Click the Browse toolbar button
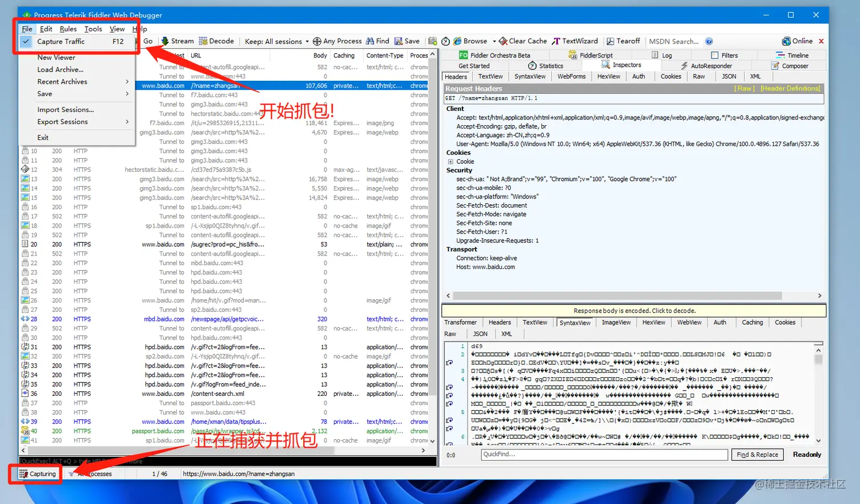 point(470,41)
